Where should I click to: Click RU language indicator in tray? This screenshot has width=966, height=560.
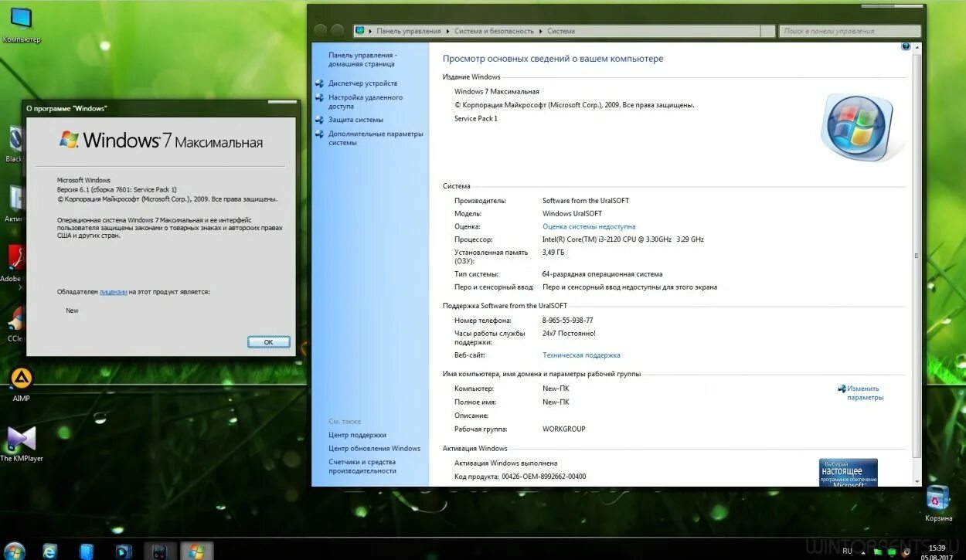(x=847, y=551)
